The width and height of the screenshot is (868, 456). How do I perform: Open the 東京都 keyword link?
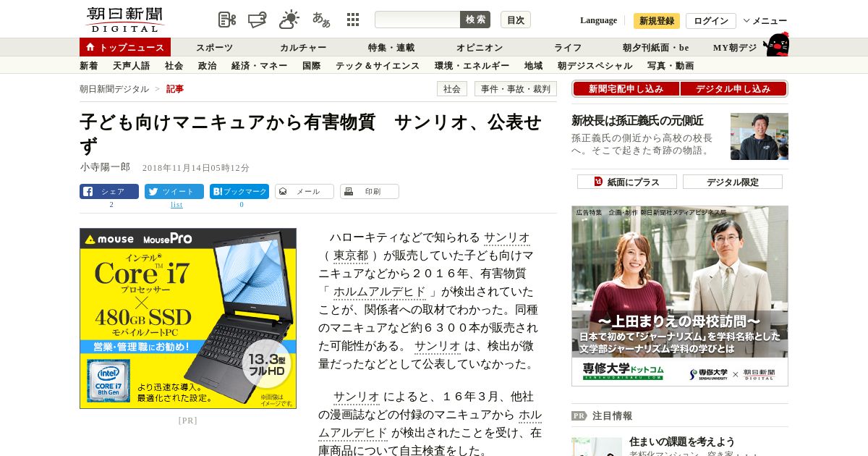pyautogui.click(x=351, y=256)
